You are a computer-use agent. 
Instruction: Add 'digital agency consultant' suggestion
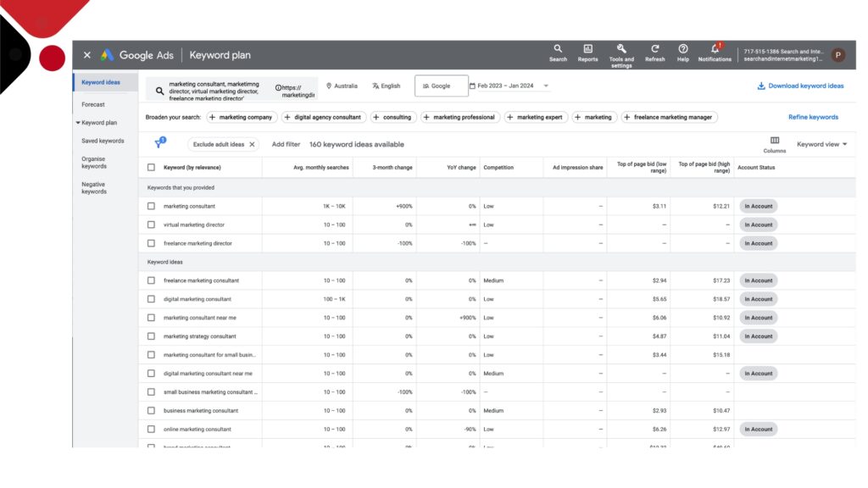pos(323,117)
